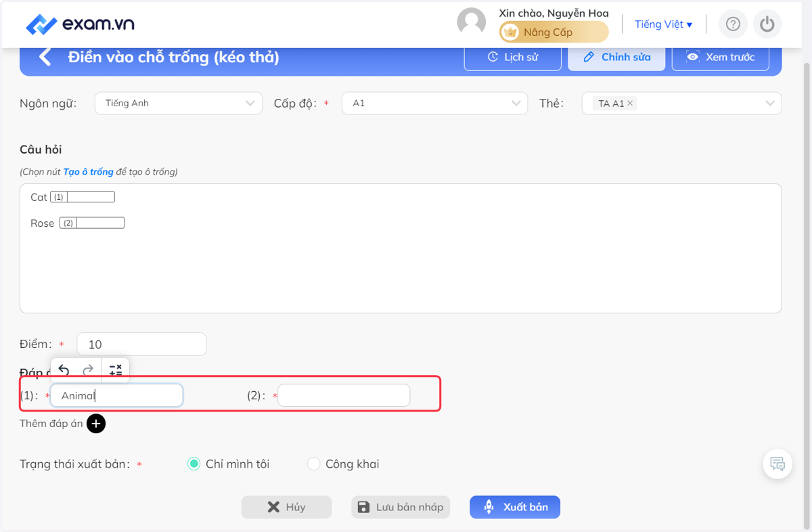Go back with the left arrow icon
The height and width of the screenshot is (532, 812).
click(x=45, y=57)
